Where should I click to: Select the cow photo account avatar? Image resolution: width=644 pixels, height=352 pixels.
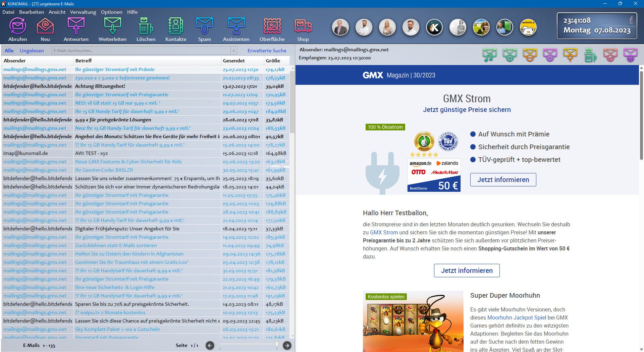481,27
